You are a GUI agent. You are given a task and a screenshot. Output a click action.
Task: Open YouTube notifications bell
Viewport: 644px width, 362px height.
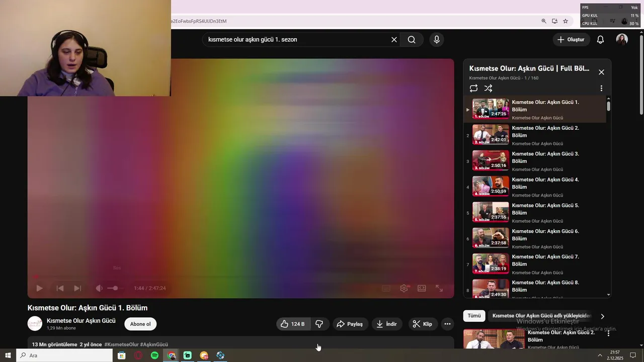(x=600, y=40)
